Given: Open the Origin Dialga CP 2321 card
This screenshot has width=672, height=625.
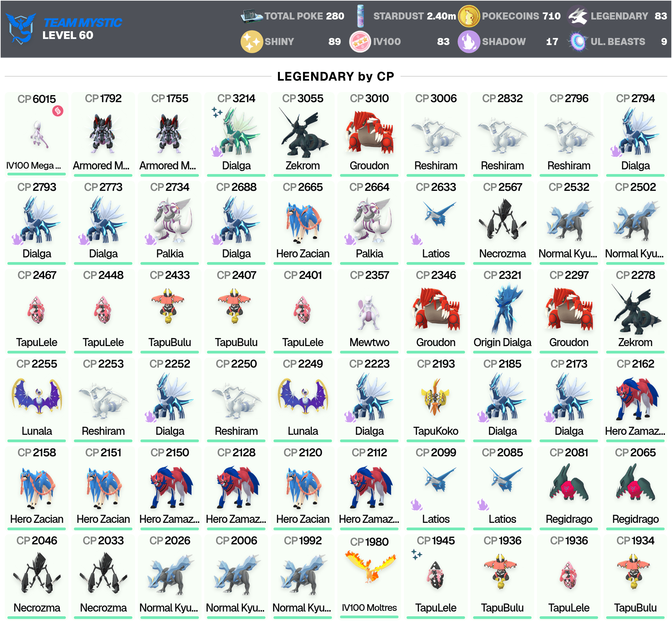Looking at the screenshot, I should [502, 311].
